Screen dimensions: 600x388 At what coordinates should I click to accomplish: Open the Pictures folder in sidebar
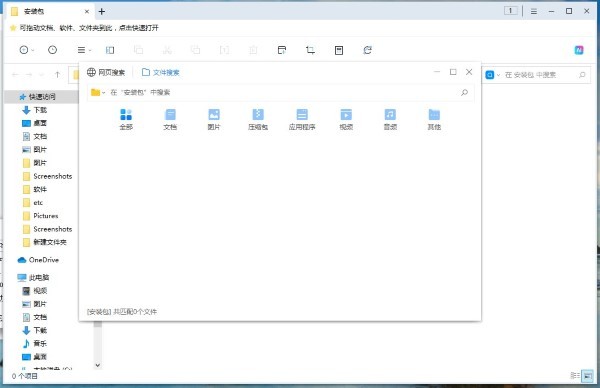tap(41, 216)
